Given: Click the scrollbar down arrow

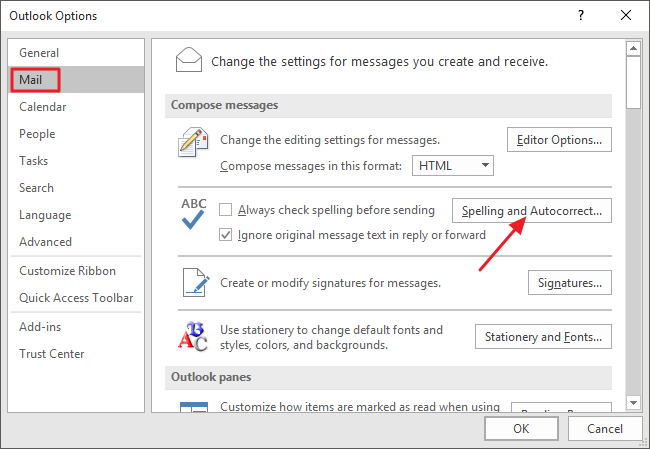Looking at the screenshot, I should tap(633, 402).
